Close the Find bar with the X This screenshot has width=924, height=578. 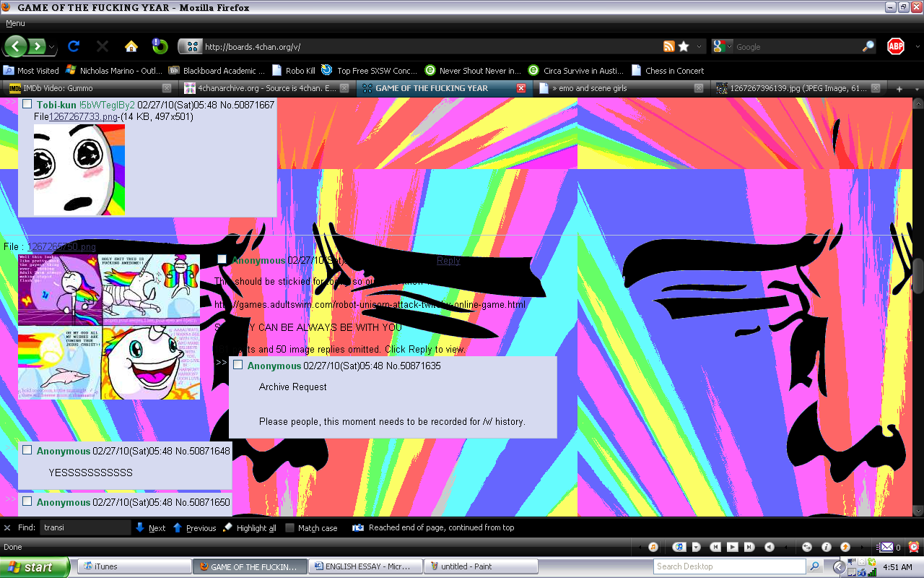pos(7,527)
